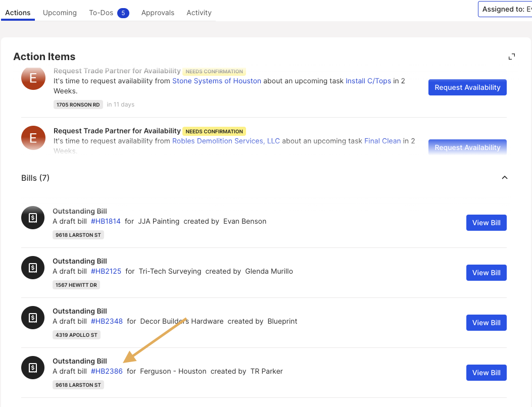Open bill link #HB2348
The image size is (532, 407).
[107, 321]
